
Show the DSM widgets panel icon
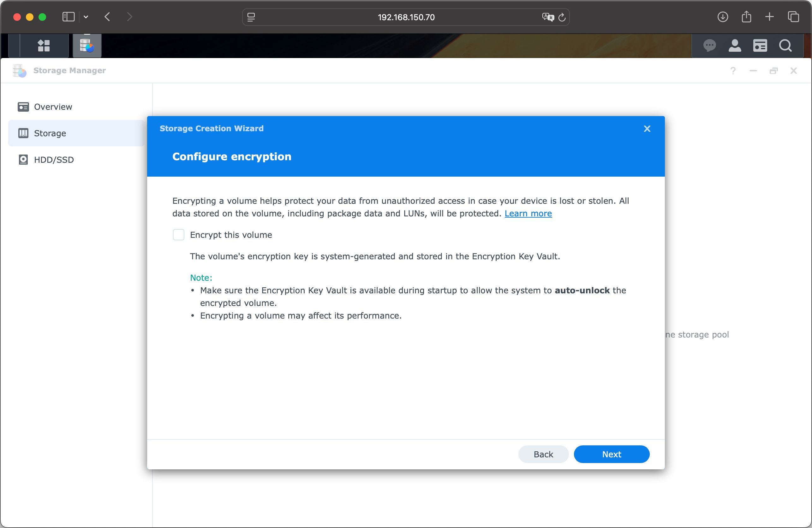(760, 45)
